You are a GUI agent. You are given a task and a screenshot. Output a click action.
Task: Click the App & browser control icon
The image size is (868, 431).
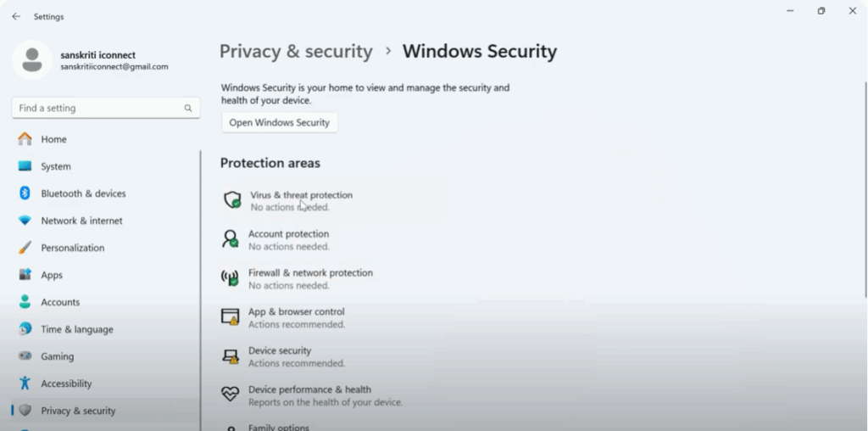pos(230,317)
